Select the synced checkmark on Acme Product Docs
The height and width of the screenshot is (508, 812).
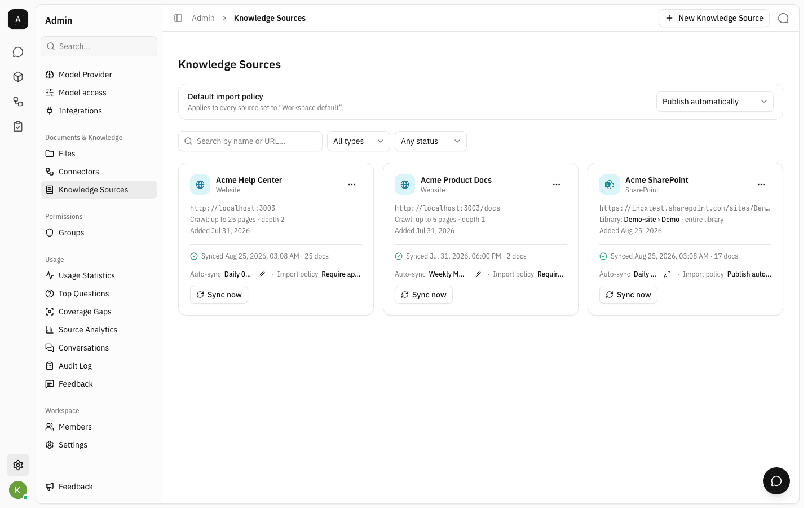[x=399, y=256]
